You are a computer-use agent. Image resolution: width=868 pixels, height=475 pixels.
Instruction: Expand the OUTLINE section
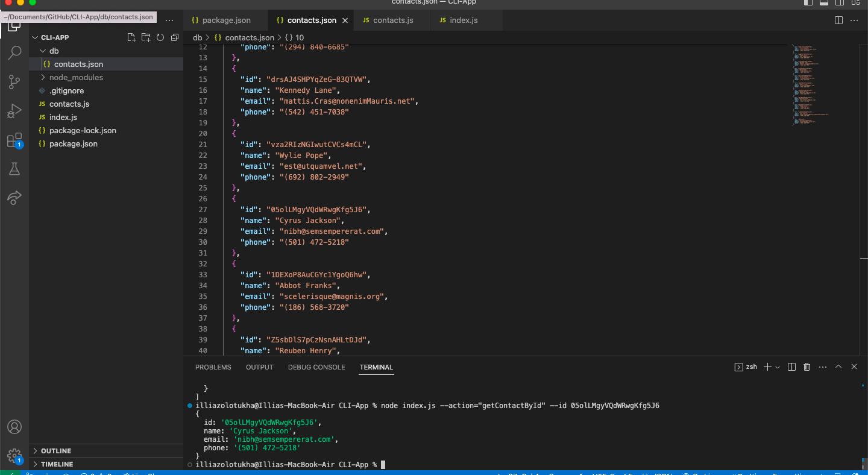point(56,451)
